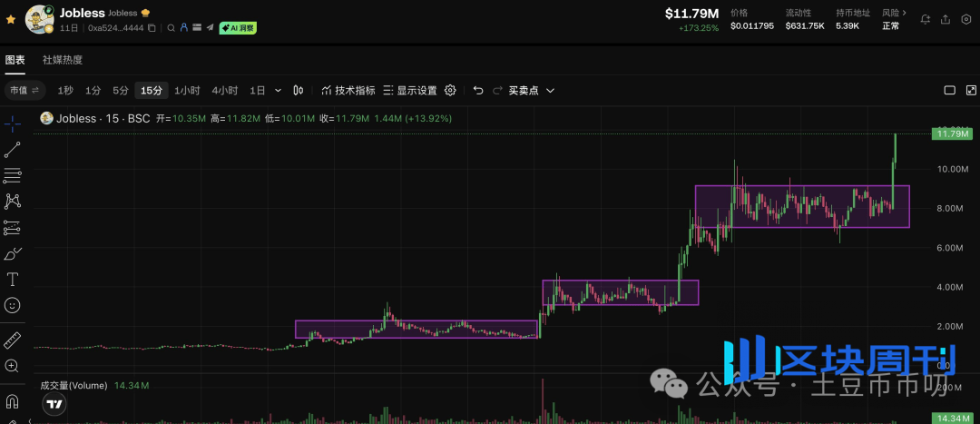Click the search magnifier icon near address
The width and height of the screenshot is (980, 424).
[171, 28]
